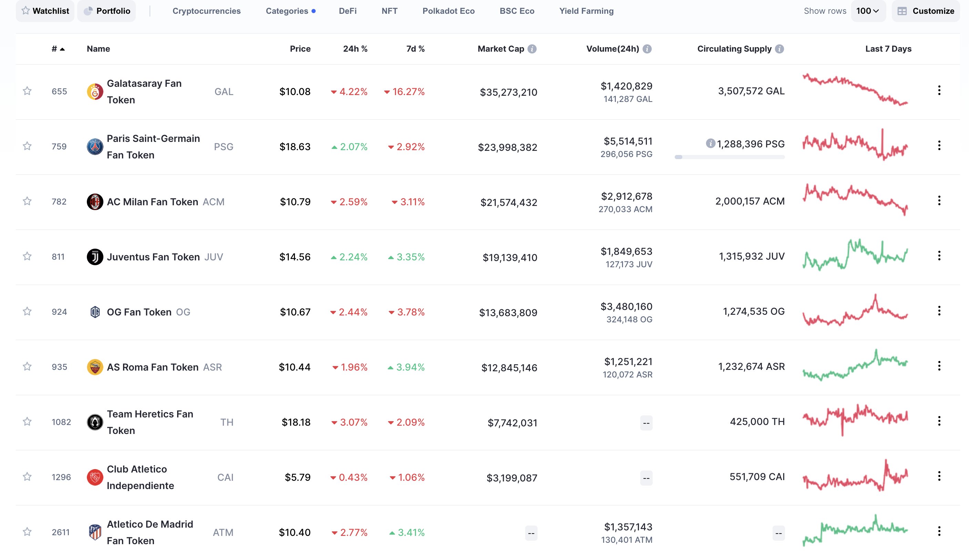Add AC Milan Fan Token to watchlist star
The height and width of the screenshot is (560, 969).
point(27,201)
